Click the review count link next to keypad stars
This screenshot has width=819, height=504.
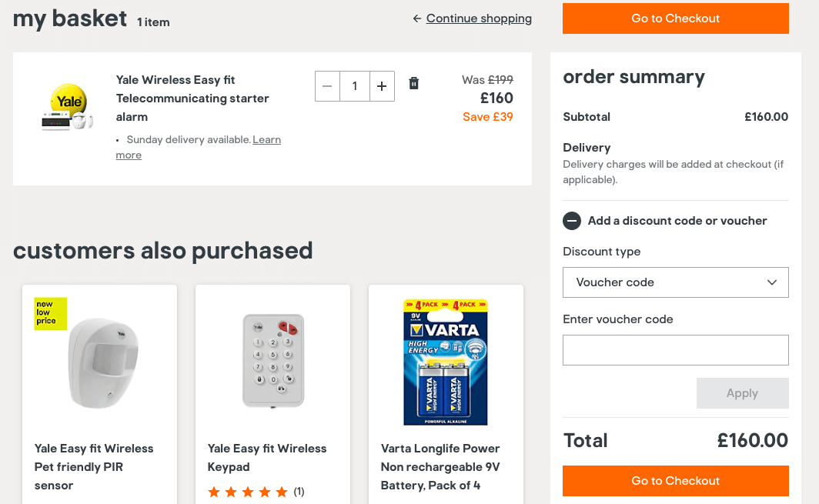299,491
